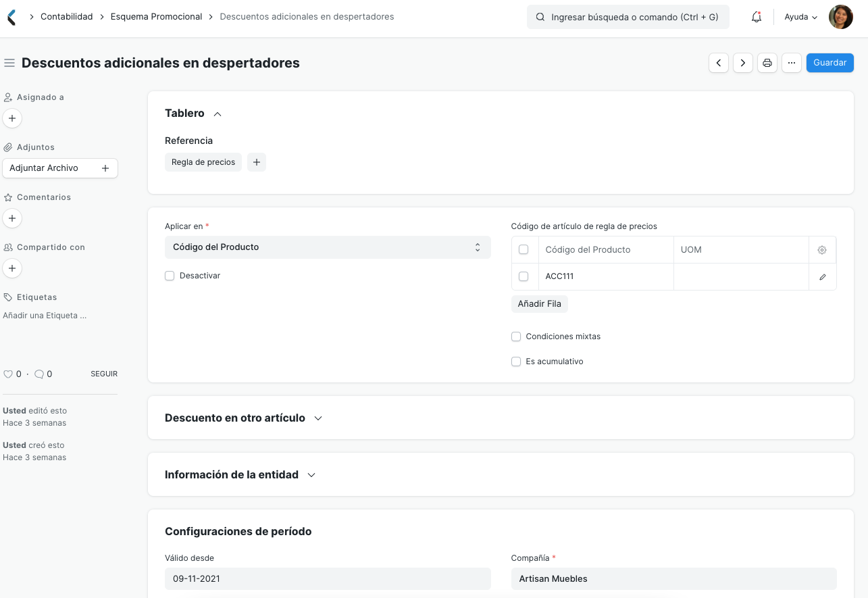The image size is (868, 598).
Task: Click Configuraciones de período heading
Action: pyautogui.click(x=238, y=532)
